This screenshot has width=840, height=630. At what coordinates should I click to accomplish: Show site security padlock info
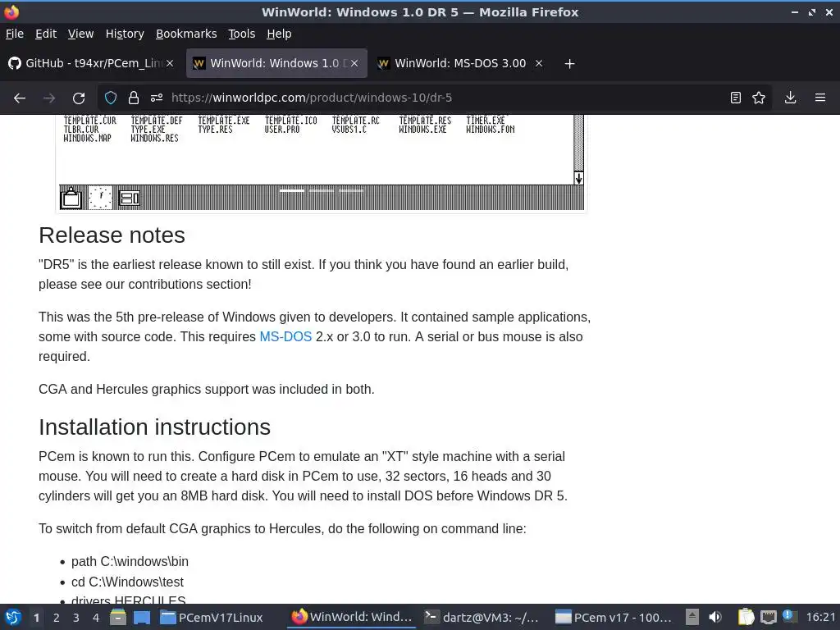pos(134,98)
